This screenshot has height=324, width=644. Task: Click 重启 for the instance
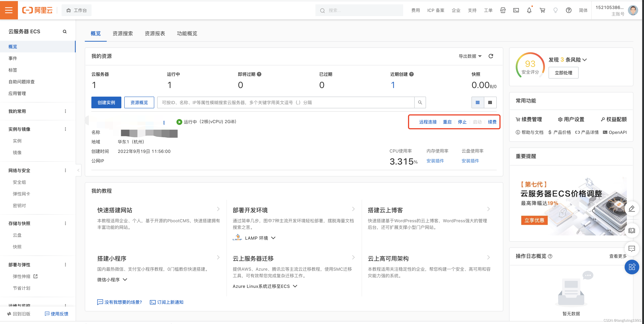(447, 122)
